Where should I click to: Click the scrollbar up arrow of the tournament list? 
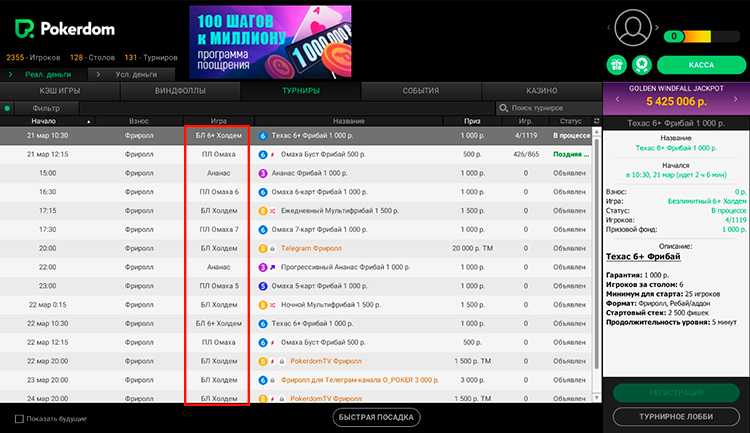click(x=596, y=131)
